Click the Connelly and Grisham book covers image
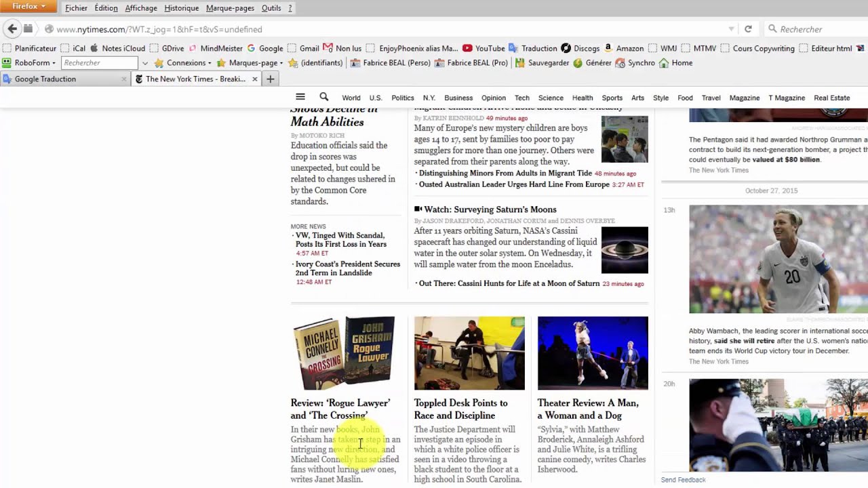Image resolution: width=868 pixels, height=488 pixels. pyautogui.click(x=343, y=353)
